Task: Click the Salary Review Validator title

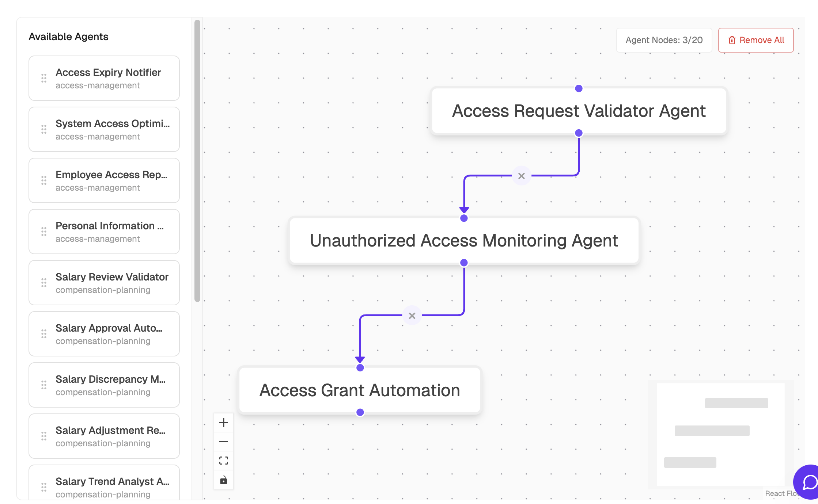Action: click(x=112, y=277)
